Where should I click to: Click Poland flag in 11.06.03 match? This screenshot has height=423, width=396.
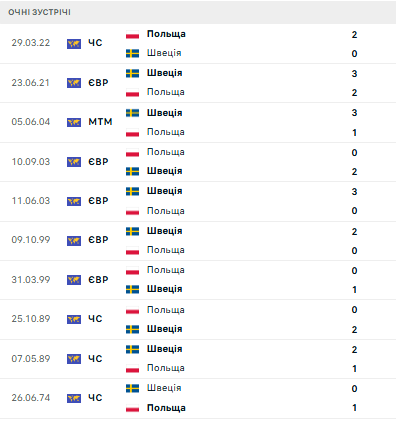click(x=132, y=211)
